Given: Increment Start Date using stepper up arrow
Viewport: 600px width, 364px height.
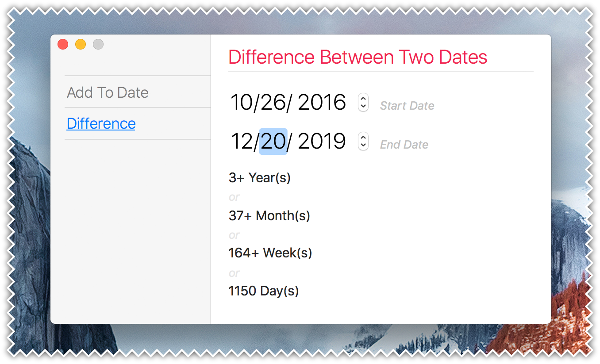Looking at the screenshot, I should pyautogui.click(x=363, y=99).
